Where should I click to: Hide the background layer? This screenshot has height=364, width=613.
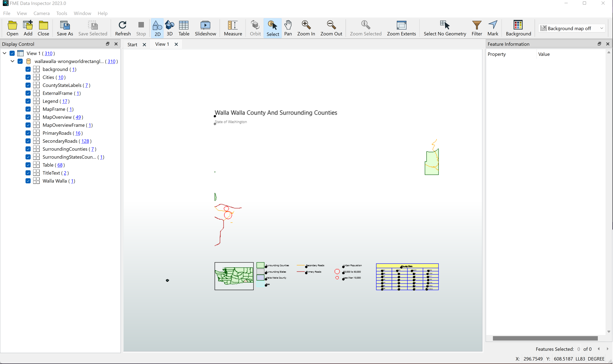point(28,69)
